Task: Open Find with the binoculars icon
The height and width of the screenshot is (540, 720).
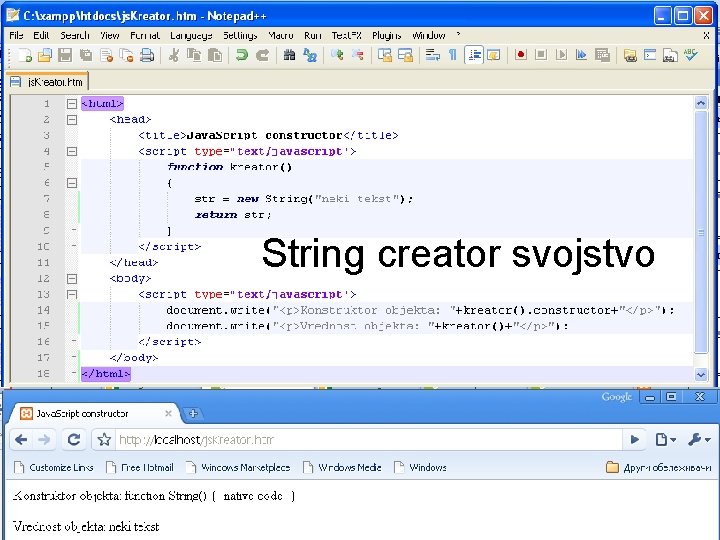Action: [x=289, y=56]
